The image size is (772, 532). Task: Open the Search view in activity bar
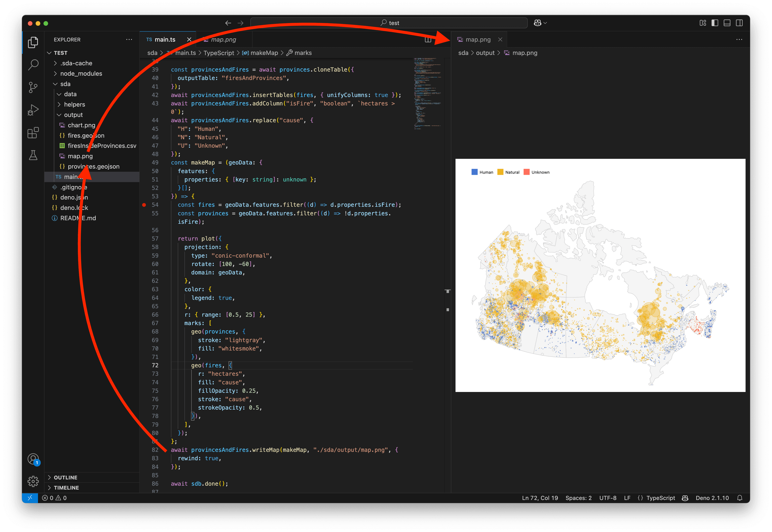tap(33, 65)
